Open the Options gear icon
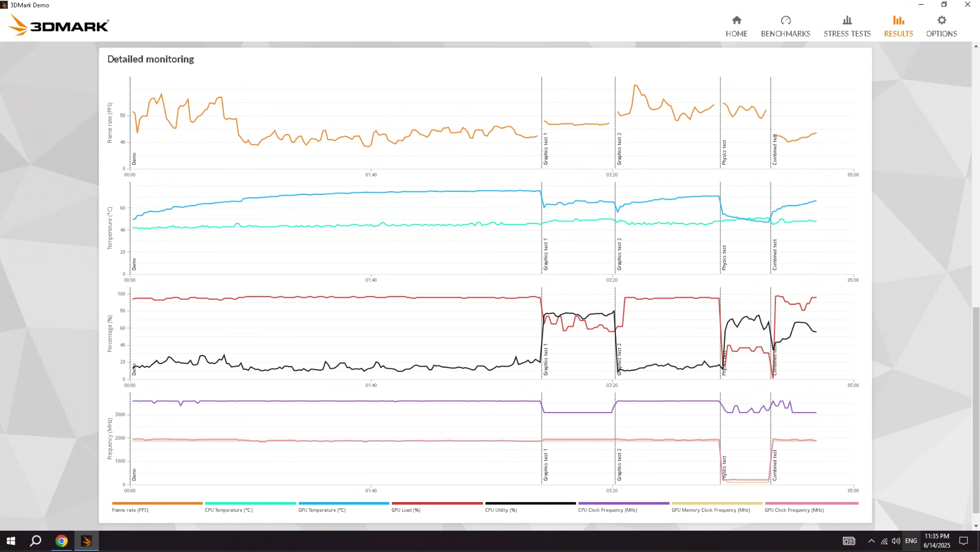This screenshot has width=980, height=552. click(941, 20)
